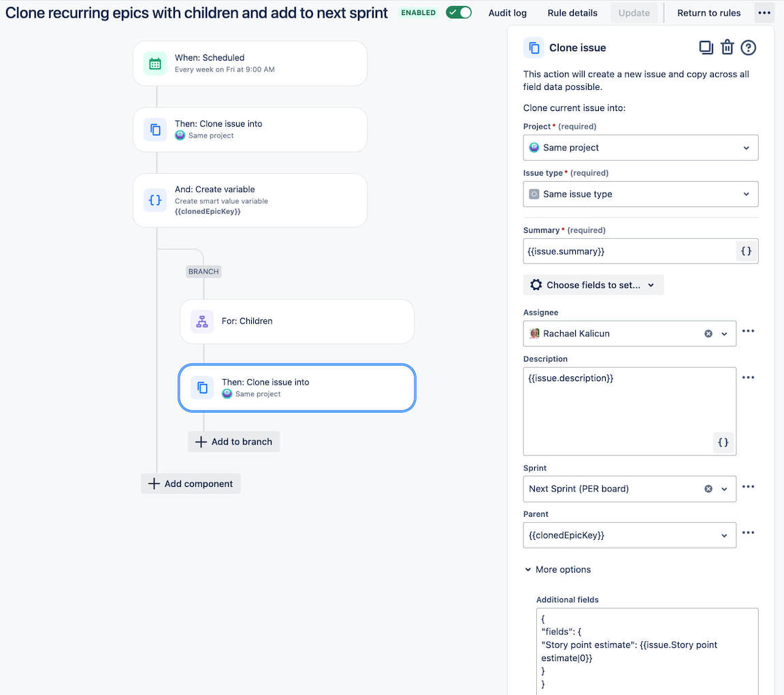Screen dimensions: 784x695
Task: Click the project avatar in Project dropdown
Action: [534, 148]
